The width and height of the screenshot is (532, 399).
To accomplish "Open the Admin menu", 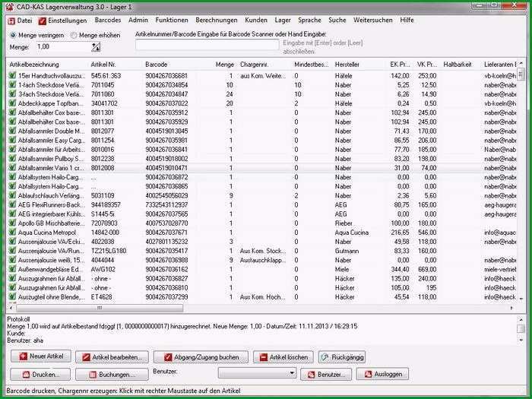I will 138,21.
